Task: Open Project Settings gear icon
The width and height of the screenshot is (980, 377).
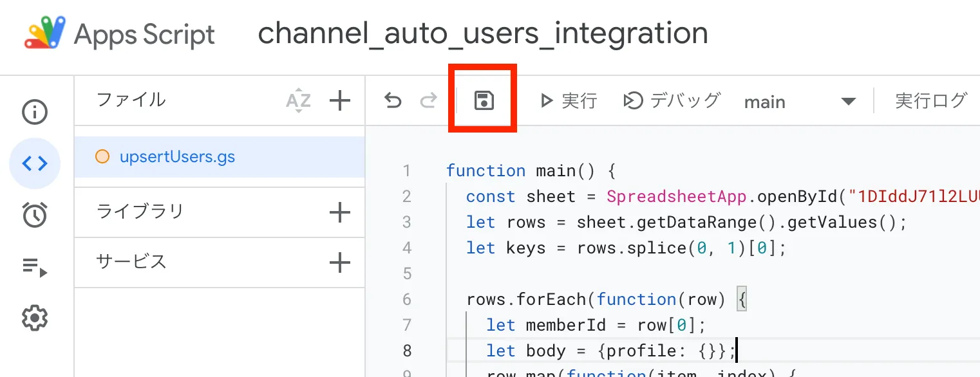Action: 35,318
